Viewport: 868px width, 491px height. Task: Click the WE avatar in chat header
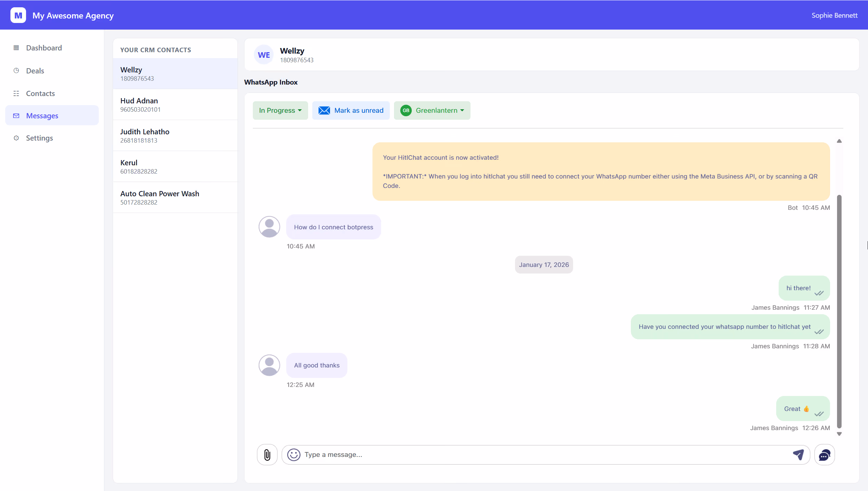tap(264, 55)
